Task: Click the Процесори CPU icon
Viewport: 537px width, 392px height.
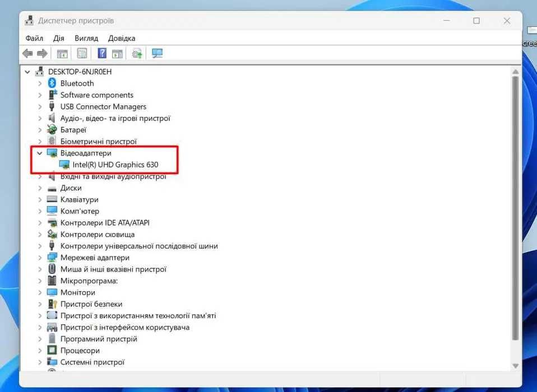Action: (52, 350)
